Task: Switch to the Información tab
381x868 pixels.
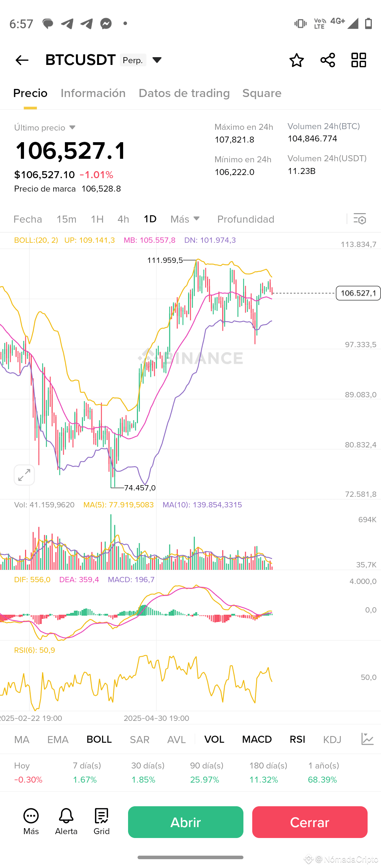Action: [93, 93]
